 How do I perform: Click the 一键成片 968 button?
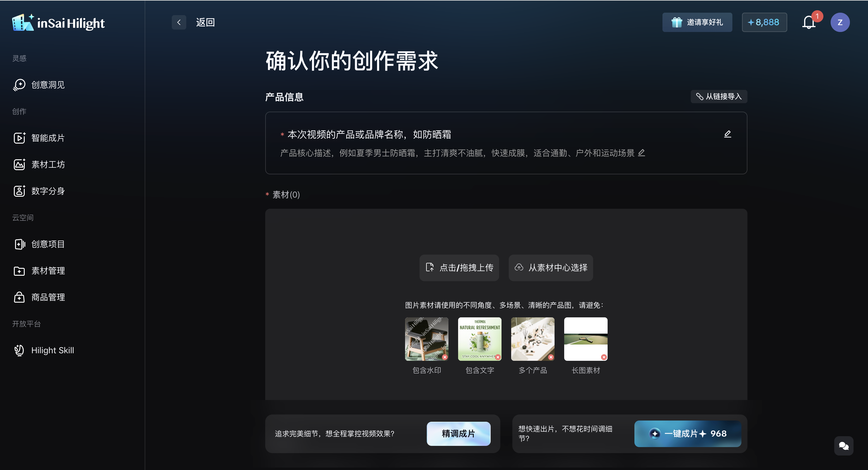click(x=687, y=433)
